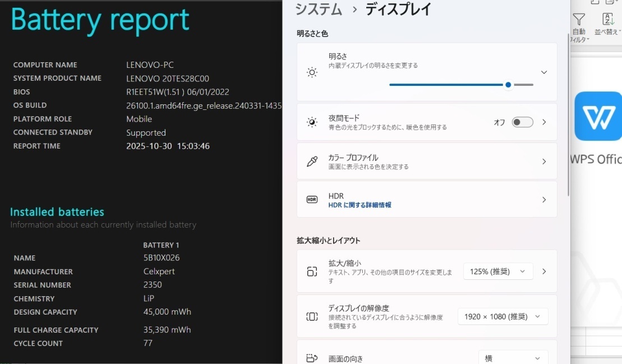622x364 pixels.
Task: Open the 1920 × 1080 resolution dropdown
Action: tap(503, 316)
